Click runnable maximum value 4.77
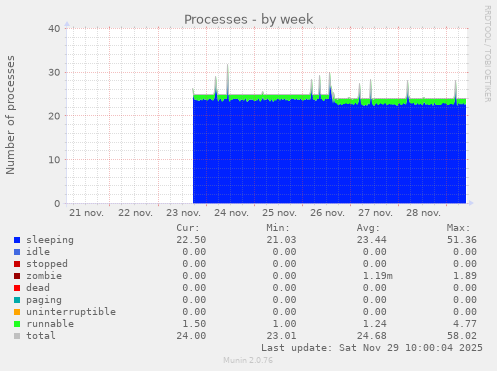 point(465,324)
